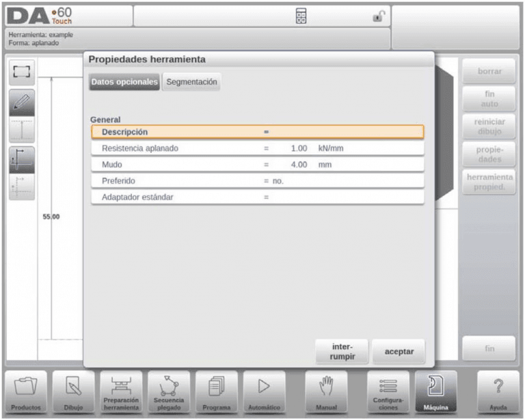Open the Productos folder mode
The height and width of the screenshot is (420, 525).
(26, 392)
